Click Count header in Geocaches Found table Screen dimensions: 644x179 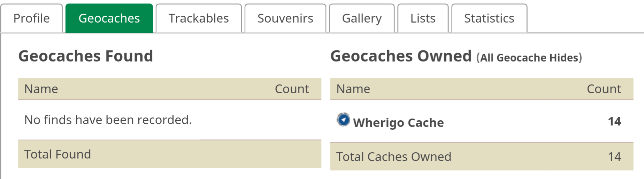292,89
